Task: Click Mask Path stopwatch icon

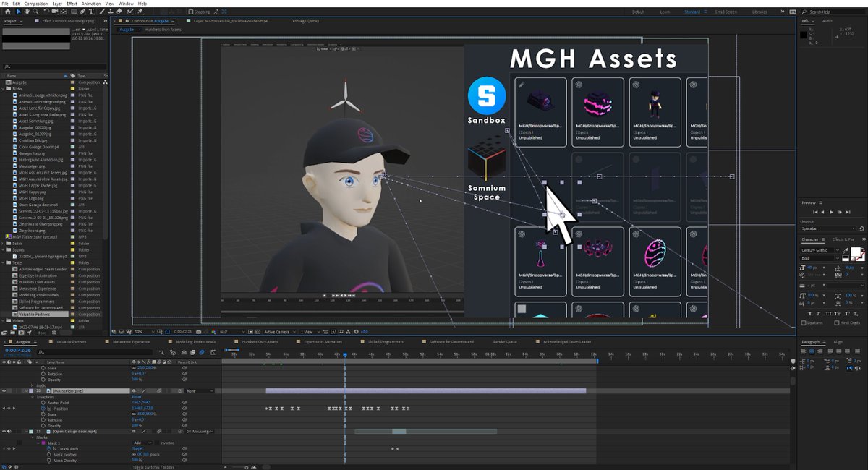Action: pos(48,448)
